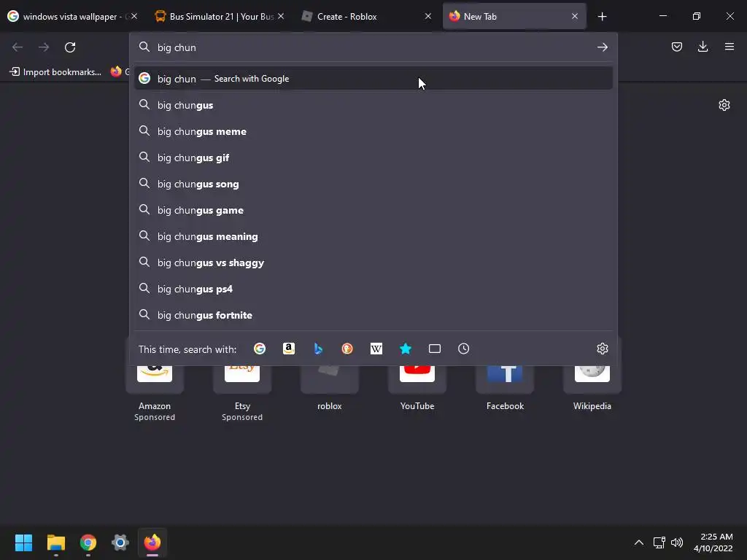The width and height of the screenshot is (747, 560).
Task: Open the Facebook shortcut tile
Action: [505, 378]
